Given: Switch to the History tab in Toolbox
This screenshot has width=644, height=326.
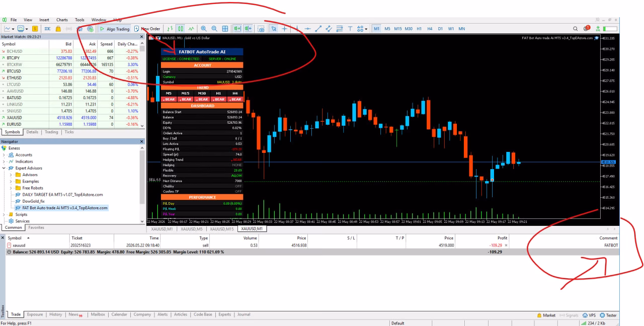Looking at the screenshot, I should pos(55,314).
